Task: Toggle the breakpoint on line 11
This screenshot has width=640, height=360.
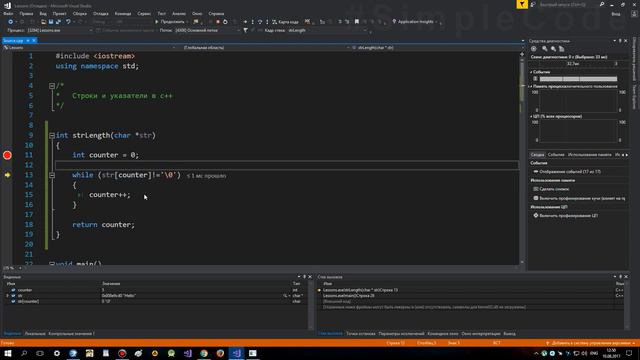Action: (x=7, y=155)
